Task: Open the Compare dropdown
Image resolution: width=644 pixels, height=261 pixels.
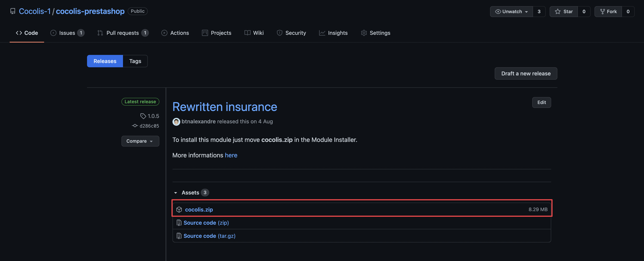Action: tap(140, 141)
